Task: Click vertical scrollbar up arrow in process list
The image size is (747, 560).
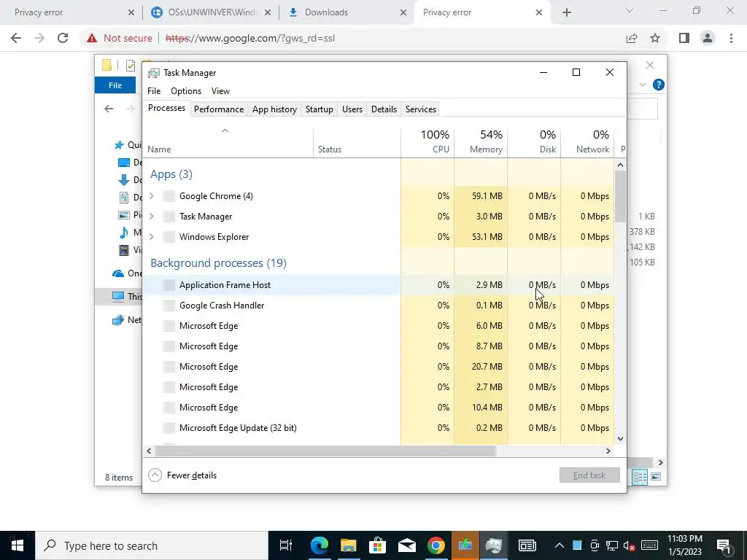Action: 620,166
